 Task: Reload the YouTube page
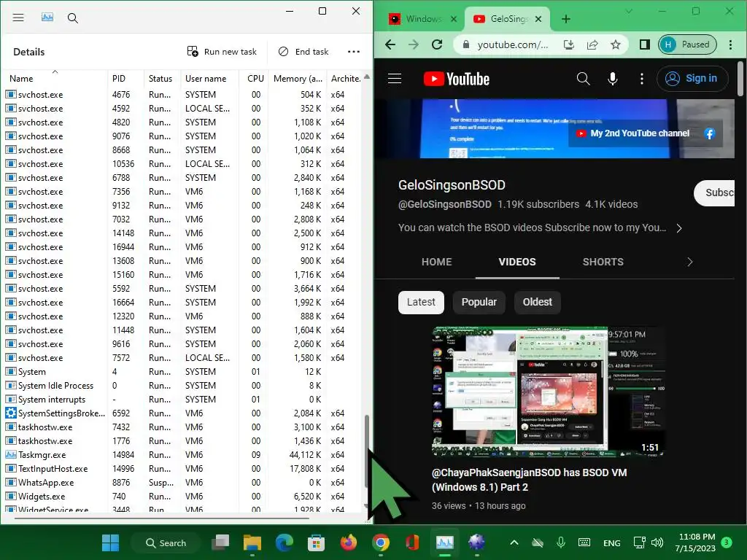pyautogui.click(x=437, y=44)
